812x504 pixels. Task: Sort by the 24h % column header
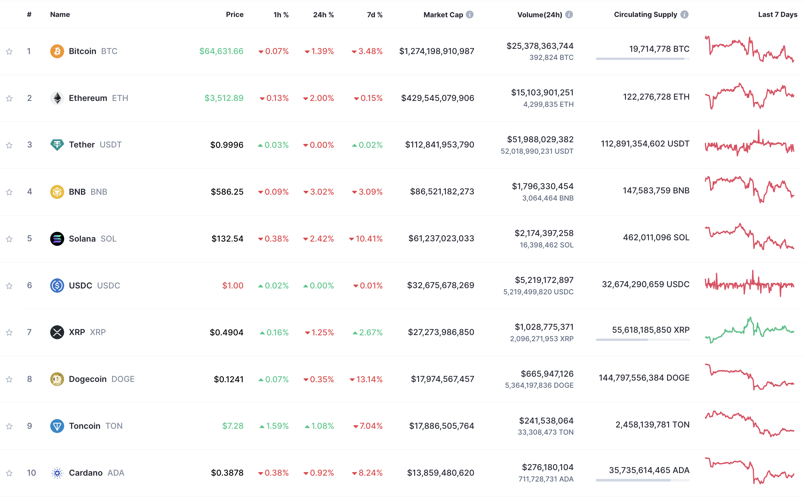323,15
